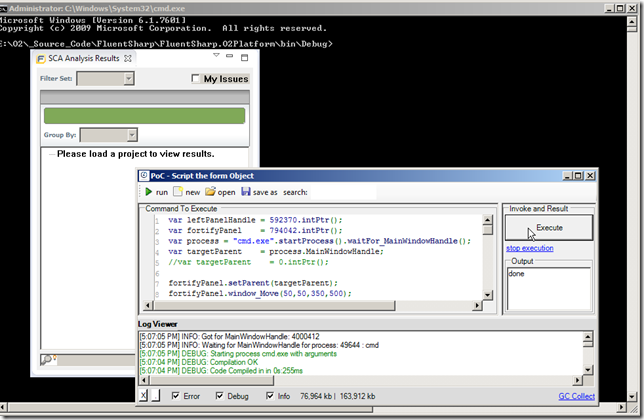Maximize the cmd.exe window

pos(620,8)
